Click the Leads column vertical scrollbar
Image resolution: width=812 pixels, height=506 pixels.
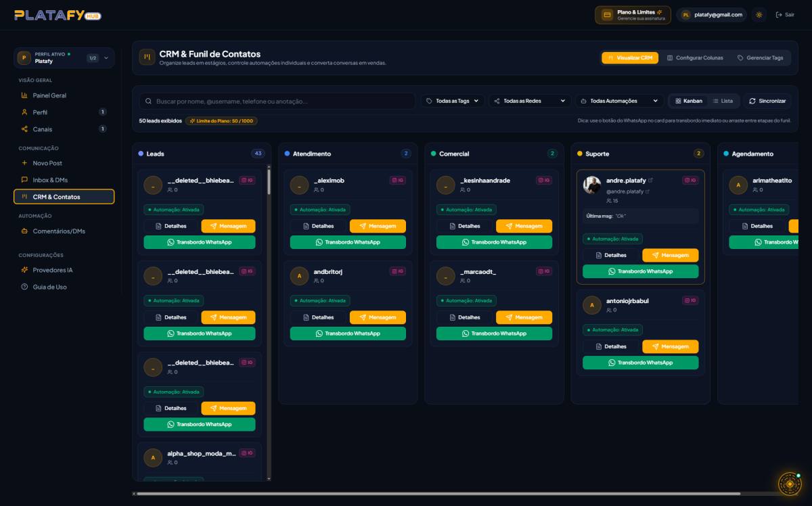[269, 183]
